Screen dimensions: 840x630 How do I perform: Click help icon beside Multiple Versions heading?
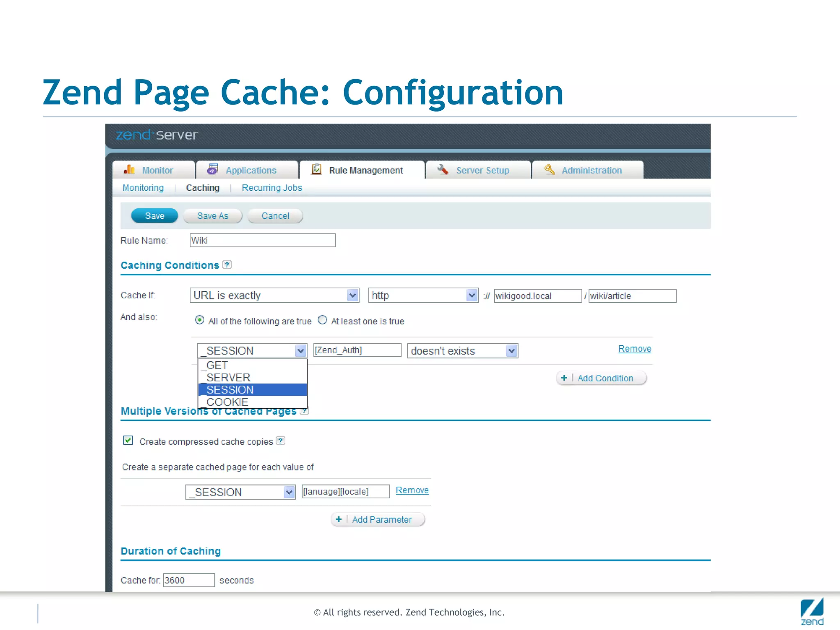pyautogui.click(x=304, y=411)
